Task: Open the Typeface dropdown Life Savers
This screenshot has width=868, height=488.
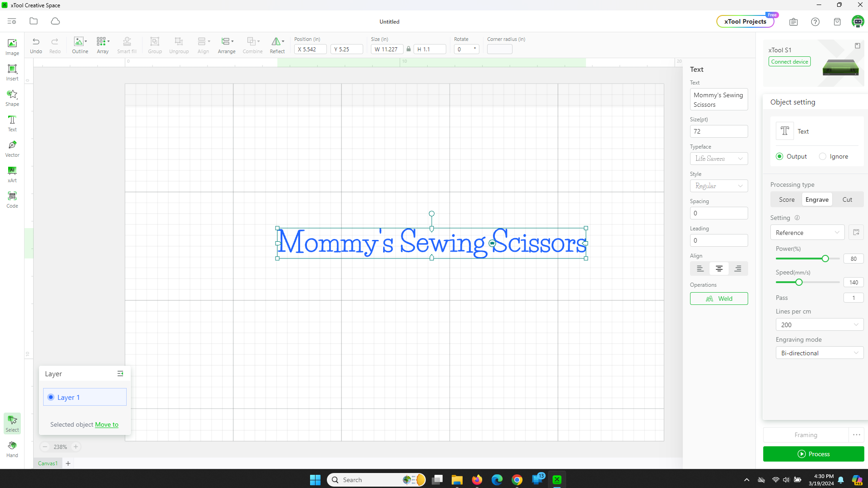Action: pos(719,159)
